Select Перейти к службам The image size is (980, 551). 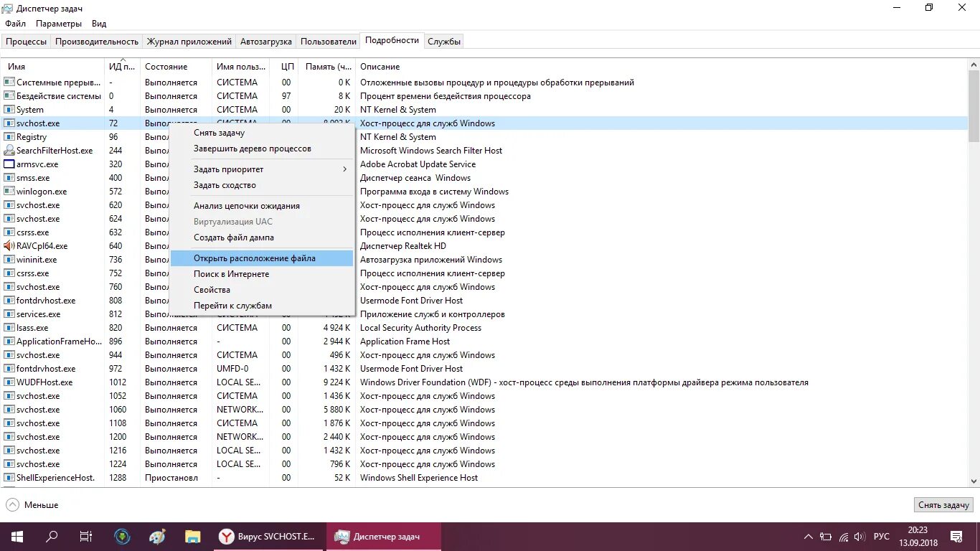(x=263, y=306)
